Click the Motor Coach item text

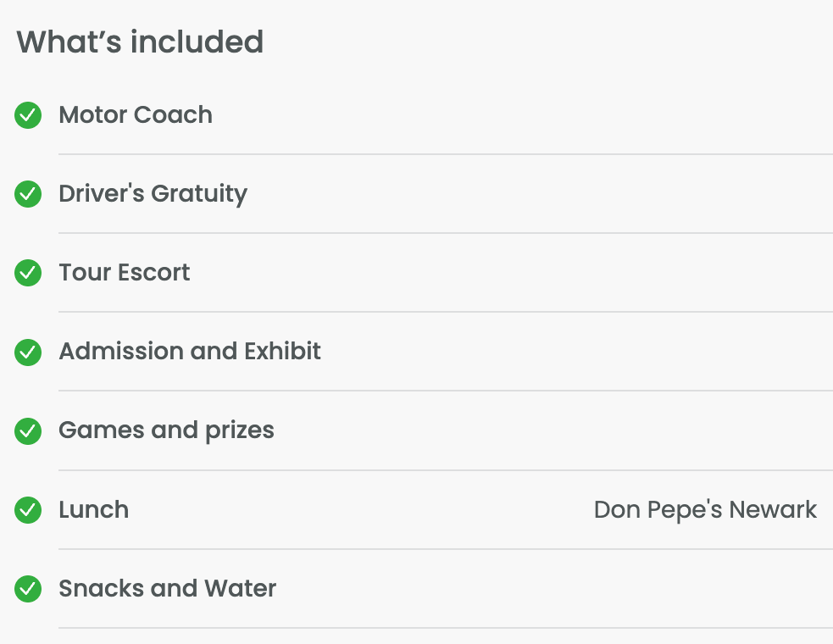[x=136, y=114]
